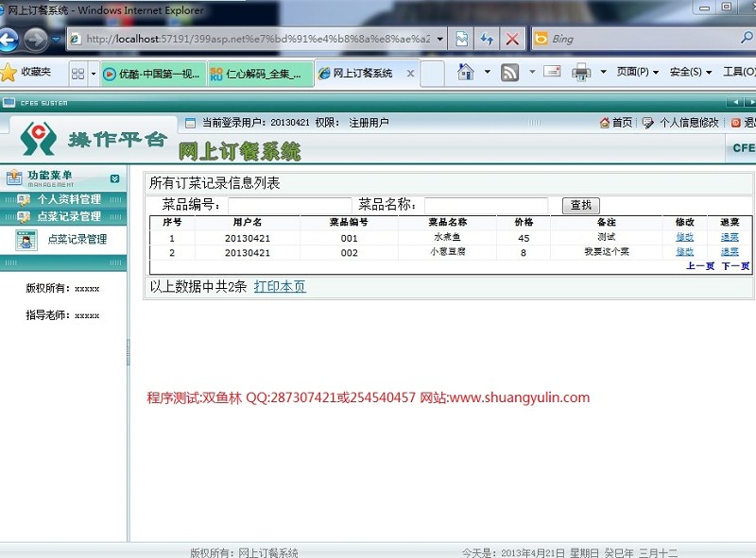This screenshot has width=756, height=558.
Task: Click the browser Back arrow button
Action: [8, 40]
